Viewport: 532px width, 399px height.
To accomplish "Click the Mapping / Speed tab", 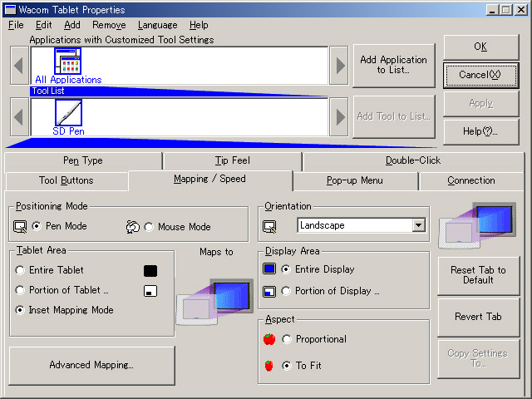I will [209, 180].
